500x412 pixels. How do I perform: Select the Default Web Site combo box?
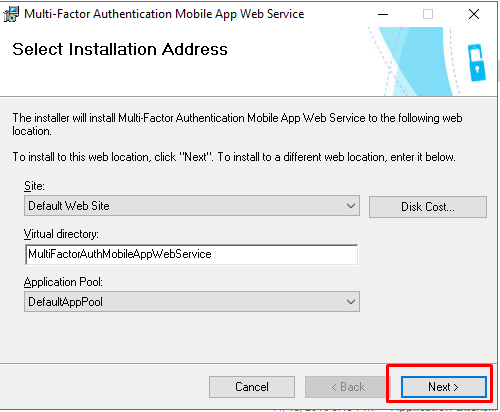point(192,206)
